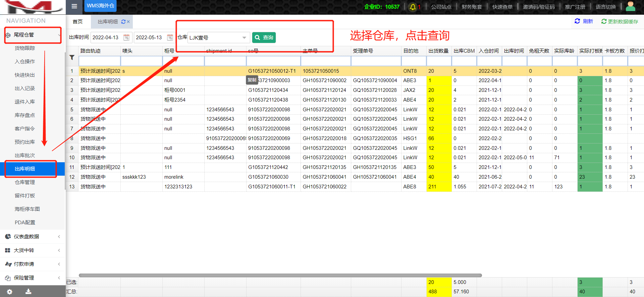Image resolution: width=644 pixels, height=297 pixels.
Task: Open the notification bell icon
Action: (x=413, y=7)
